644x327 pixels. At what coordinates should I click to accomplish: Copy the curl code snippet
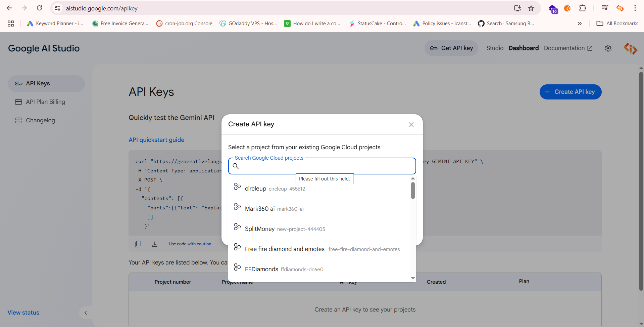tap(138, 244)
